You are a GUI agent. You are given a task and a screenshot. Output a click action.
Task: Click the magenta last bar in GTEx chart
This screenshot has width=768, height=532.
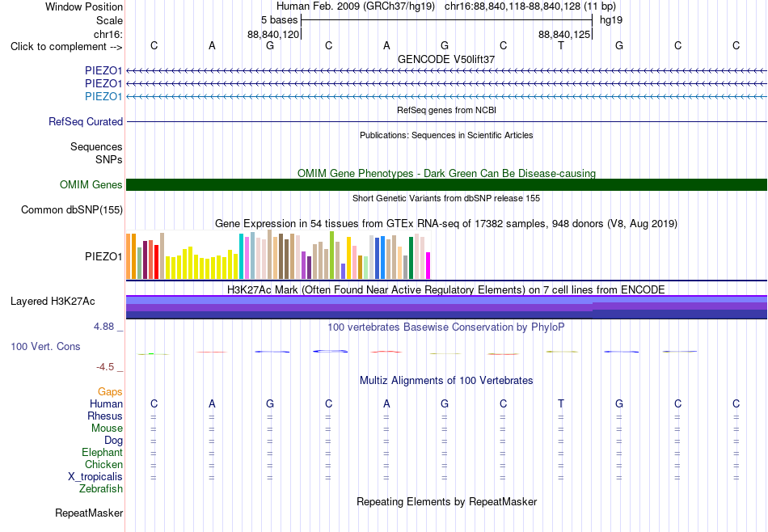(428, 265)
